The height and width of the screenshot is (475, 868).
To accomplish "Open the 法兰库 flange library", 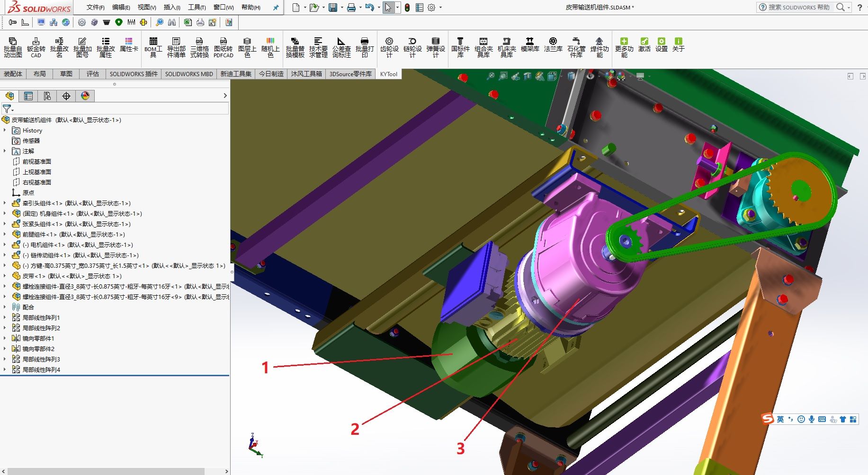I will coord(553,44).
